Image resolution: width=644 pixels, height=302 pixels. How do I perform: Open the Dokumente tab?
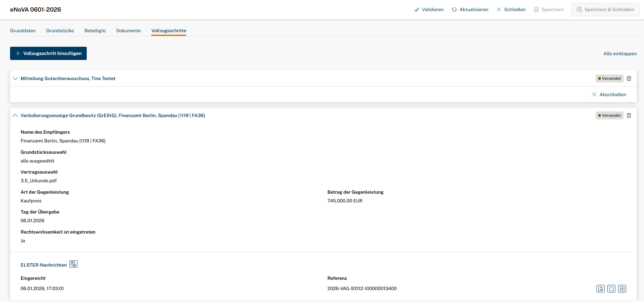128,31
